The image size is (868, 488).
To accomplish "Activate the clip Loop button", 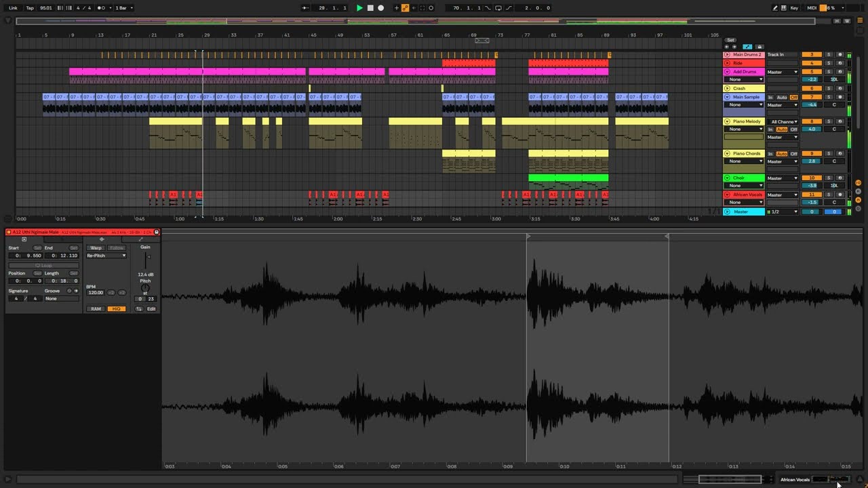I will click(44, 265).
